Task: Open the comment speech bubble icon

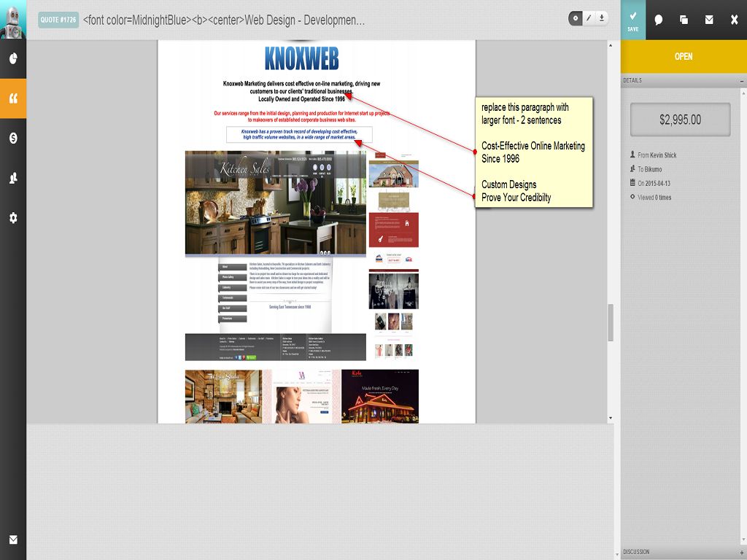Action: [659, 20]
